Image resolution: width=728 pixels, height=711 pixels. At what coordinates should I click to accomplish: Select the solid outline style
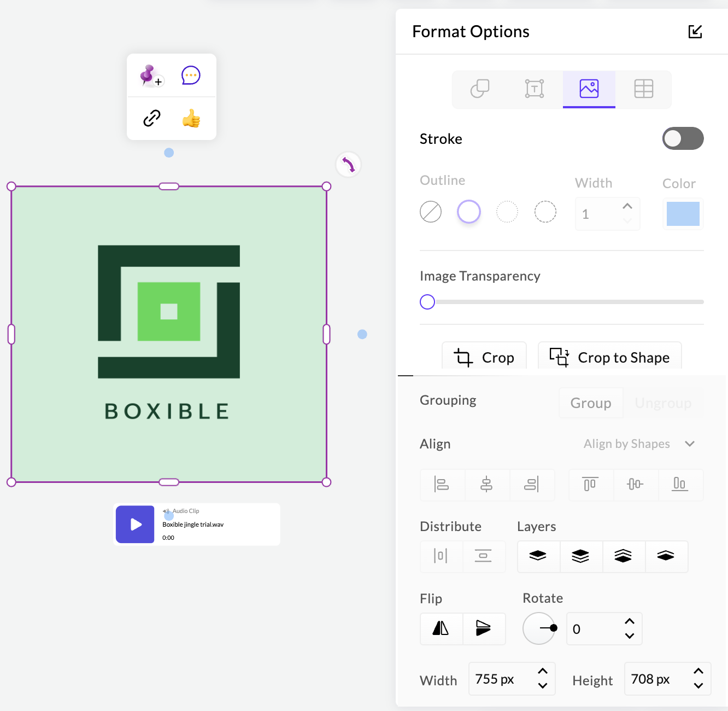click(x=469, y=212)
